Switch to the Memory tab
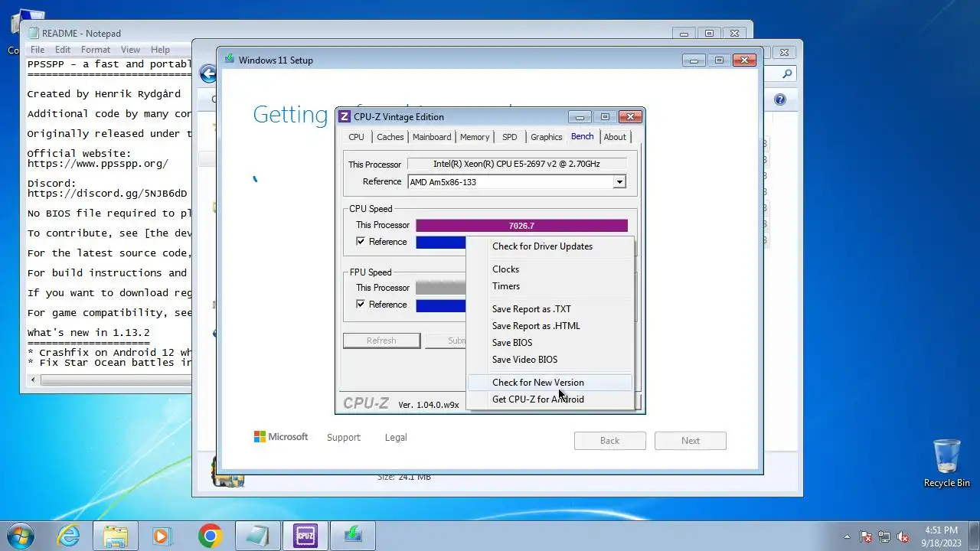This screenshot has width=980, height=551. tap(475, 137)
